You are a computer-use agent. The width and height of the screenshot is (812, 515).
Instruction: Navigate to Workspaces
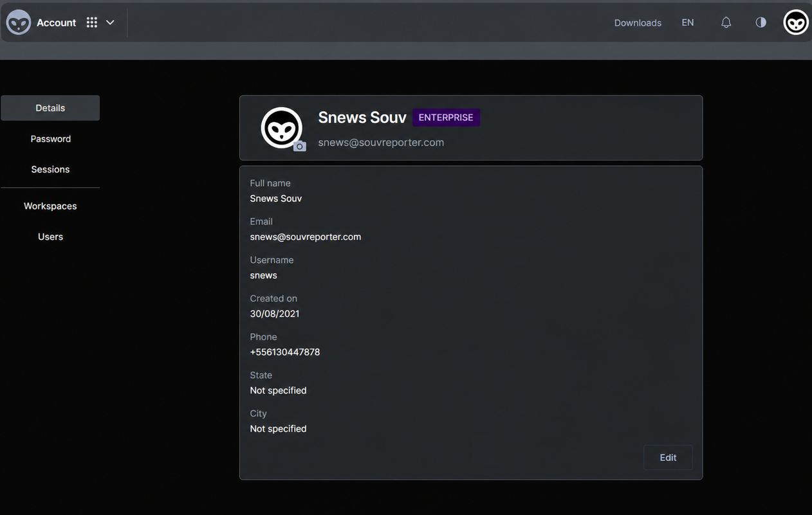click(x=50, y=206)
